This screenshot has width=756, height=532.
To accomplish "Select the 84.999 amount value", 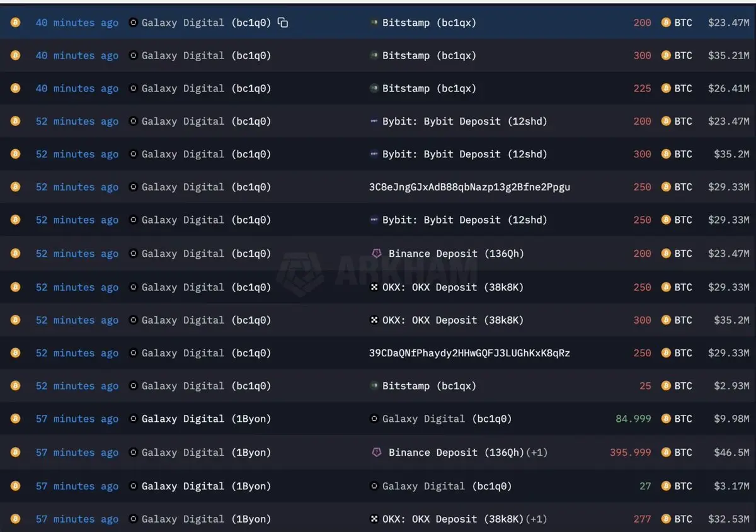I will coord(633,419).
